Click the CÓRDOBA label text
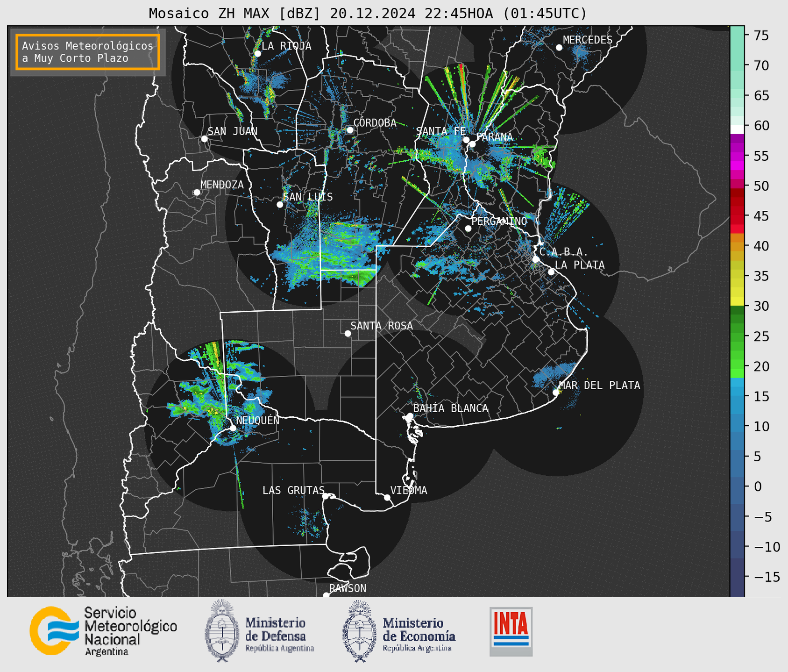This screenshot has height=672, width=788. tap(375, 123)
